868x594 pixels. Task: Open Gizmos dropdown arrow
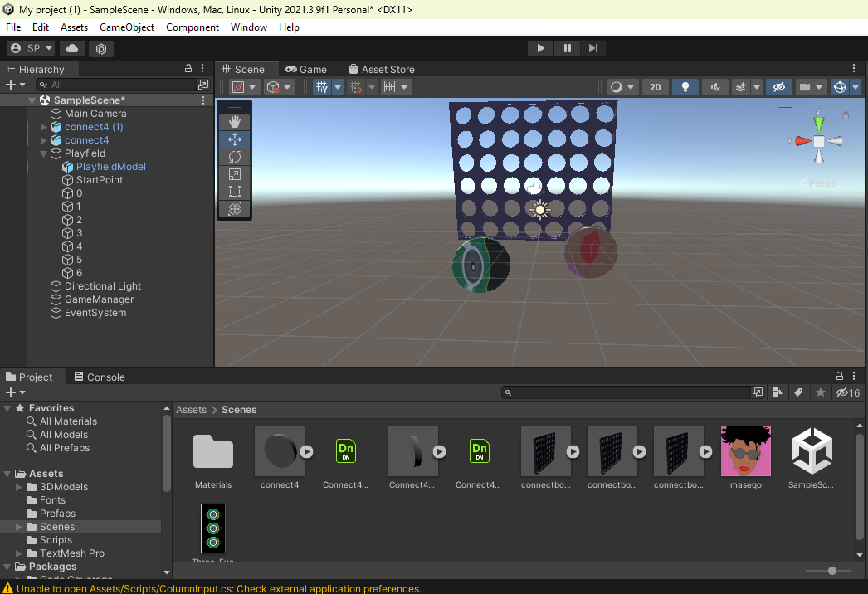click(856, 87)
